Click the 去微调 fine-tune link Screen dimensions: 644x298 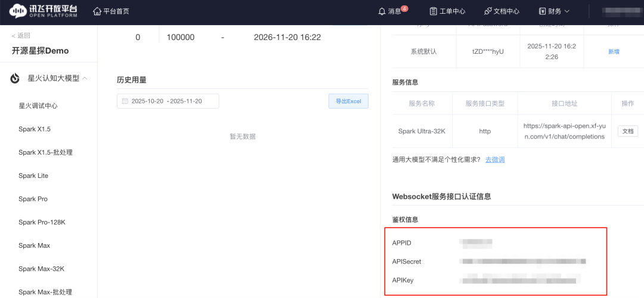495,159
